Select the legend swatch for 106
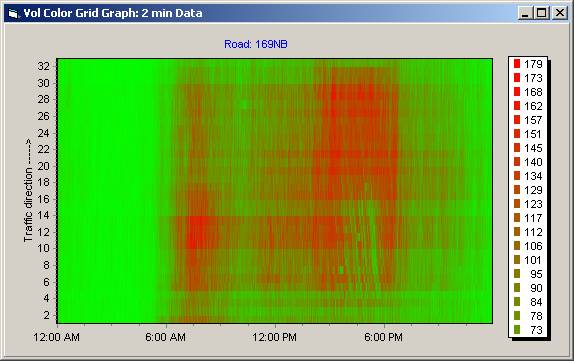The image size is (574, 361). click(517, 246)
